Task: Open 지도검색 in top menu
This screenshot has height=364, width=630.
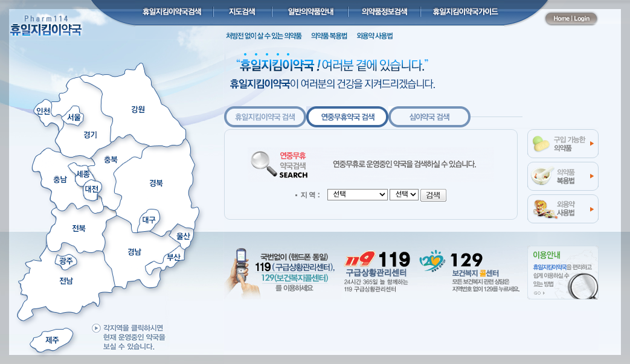Action: 242,11
